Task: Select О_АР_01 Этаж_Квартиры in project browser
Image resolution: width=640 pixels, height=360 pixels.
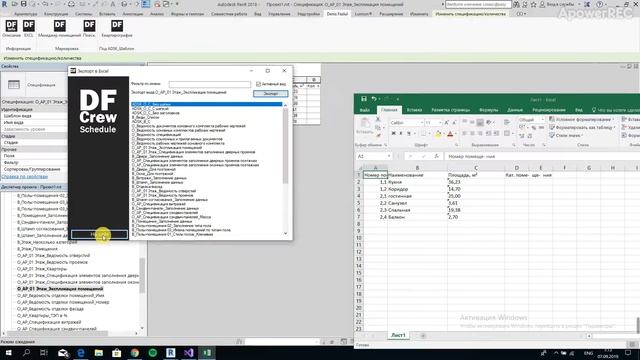Action: (42, 269)
